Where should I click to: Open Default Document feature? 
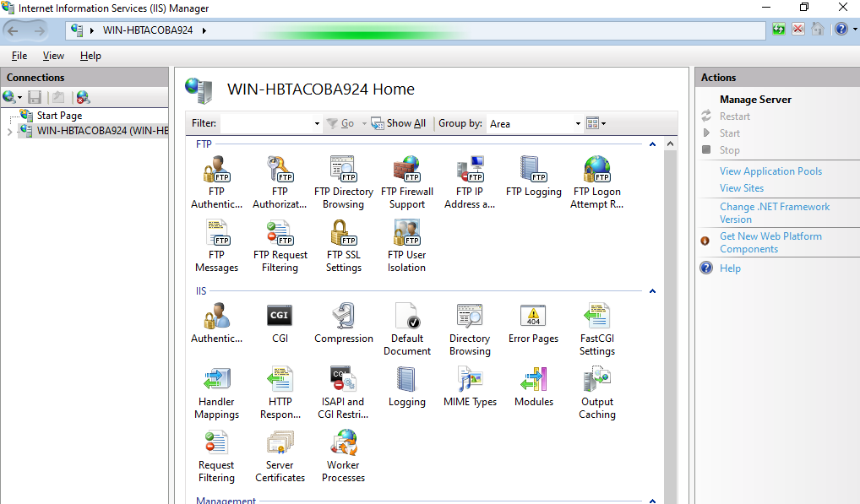pyautogui.click(x=407, y=329)
